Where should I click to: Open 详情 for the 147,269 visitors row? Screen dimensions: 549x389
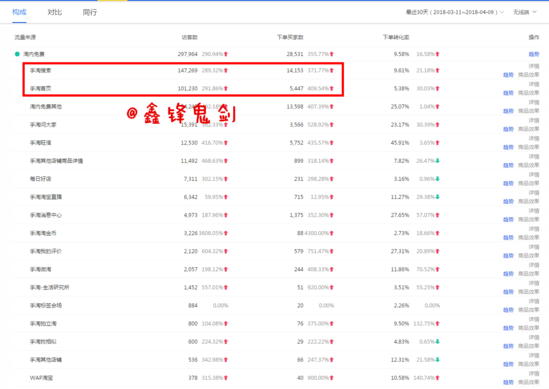(534, 66)
